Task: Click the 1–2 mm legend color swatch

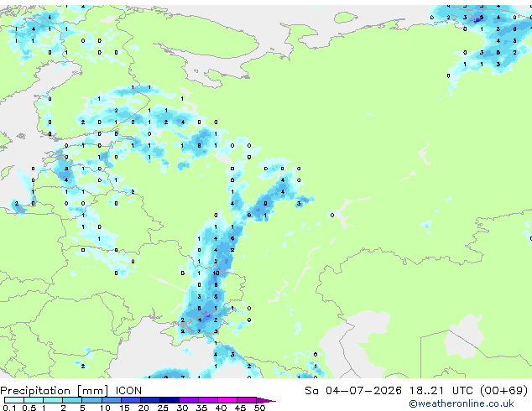Action: pyautogui.click(x=53, y=400)
